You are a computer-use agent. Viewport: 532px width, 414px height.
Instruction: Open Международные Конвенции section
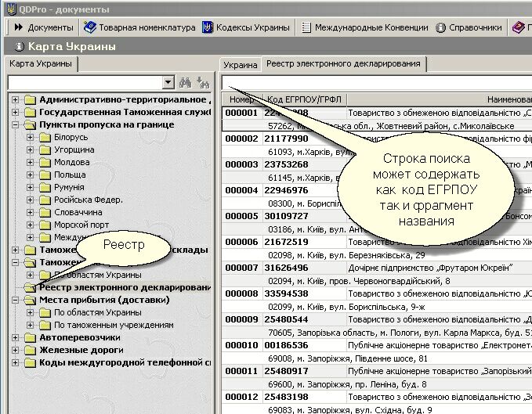[365, 27]
